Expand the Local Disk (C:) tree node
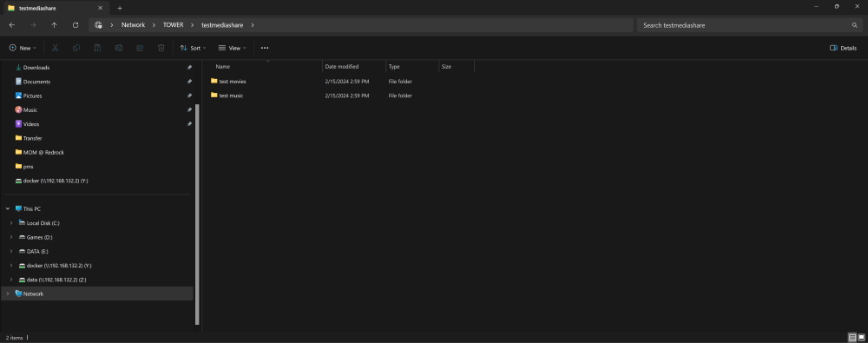The height and width of the screenshot is (343, 868). click(10, 223)
